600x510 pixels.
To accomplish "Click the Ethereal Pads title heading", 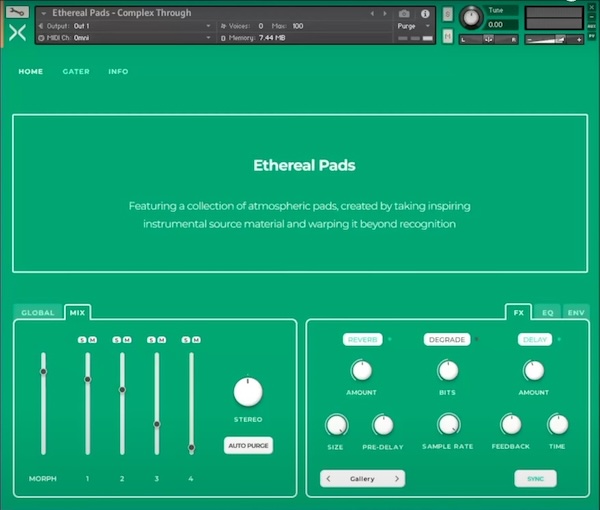I will 304,165.
